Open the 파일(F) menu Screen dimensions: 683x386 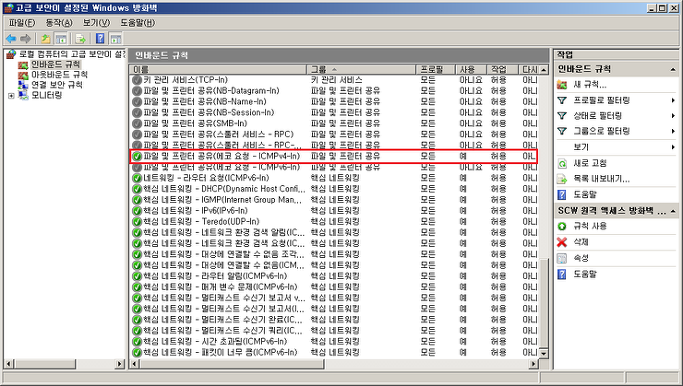pos(22,23)
